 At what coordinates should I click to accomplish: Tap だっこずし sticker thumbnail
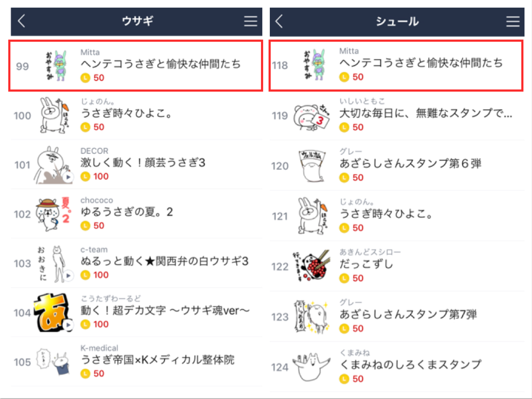pyautogui.click(x=312, y=266)
